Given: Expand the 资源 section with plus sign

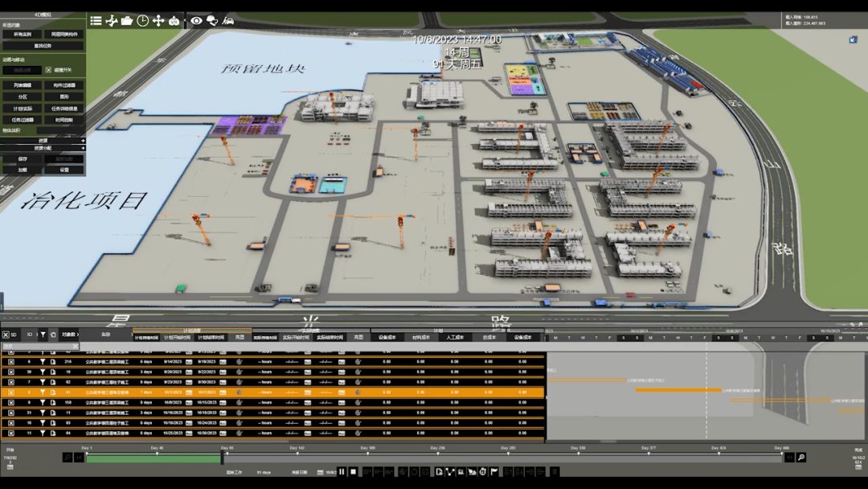Looking at the screenshot, I should (x=82, y=141).
